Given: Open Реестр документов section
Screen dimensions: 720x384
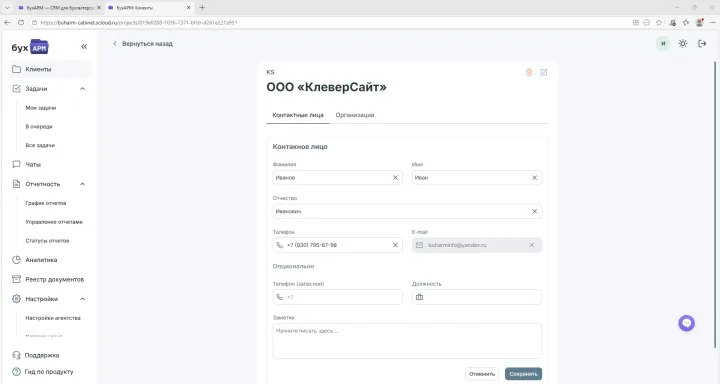Looking at the screenshot, I should tap(55, 279).
